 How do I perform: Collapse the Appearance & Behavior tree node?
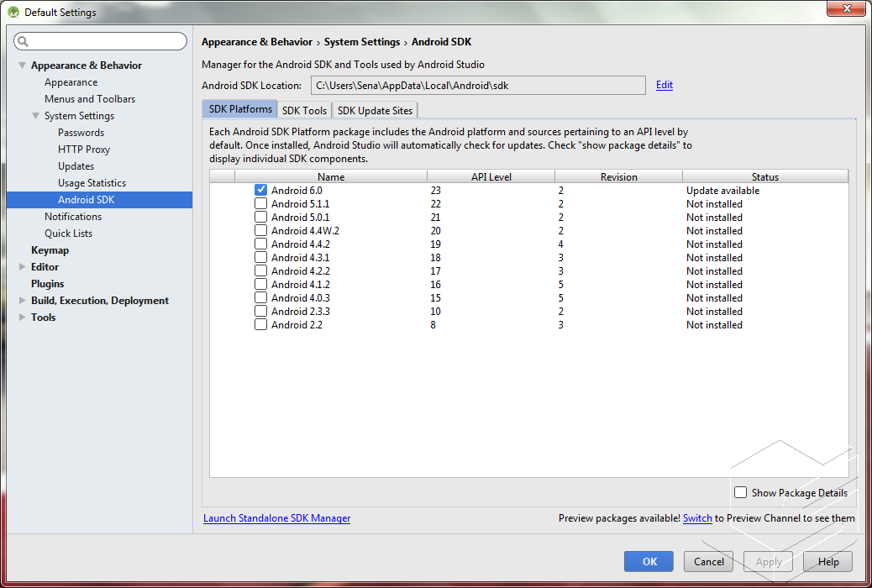click(22, 65)
